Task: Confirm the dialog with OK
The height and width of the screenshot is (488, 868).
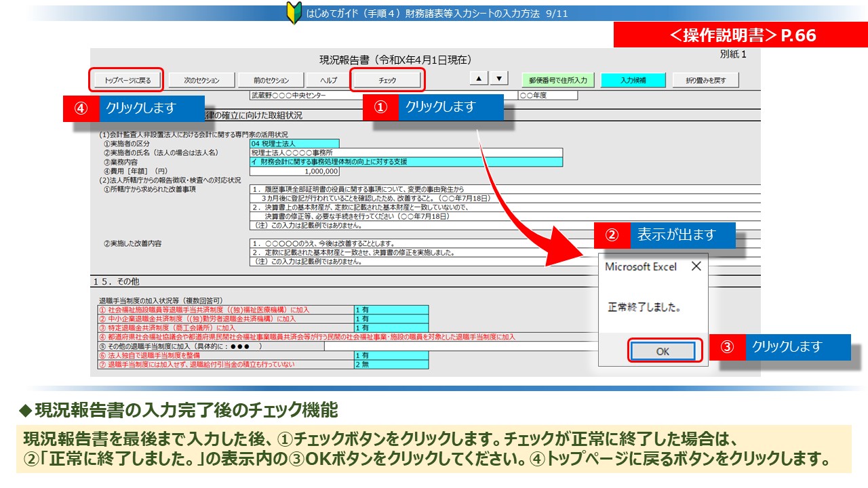Action: [662, 351]
